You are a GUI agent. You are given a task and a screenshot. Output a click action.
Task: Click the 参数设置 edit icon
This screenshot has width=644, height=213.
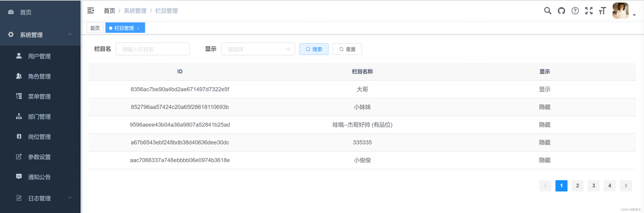tap(19, 157)
